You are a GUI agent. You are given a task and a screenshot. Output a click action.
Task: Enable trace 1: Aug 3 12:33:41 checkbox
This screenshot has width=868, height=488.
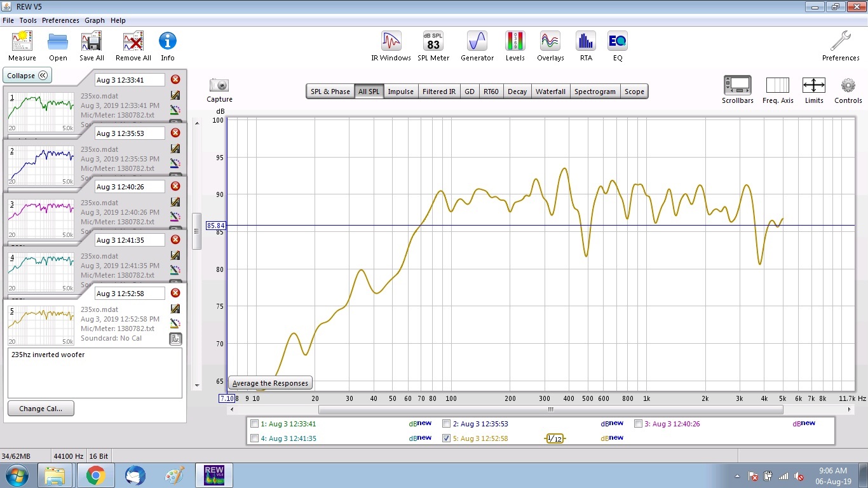[255, 424]
